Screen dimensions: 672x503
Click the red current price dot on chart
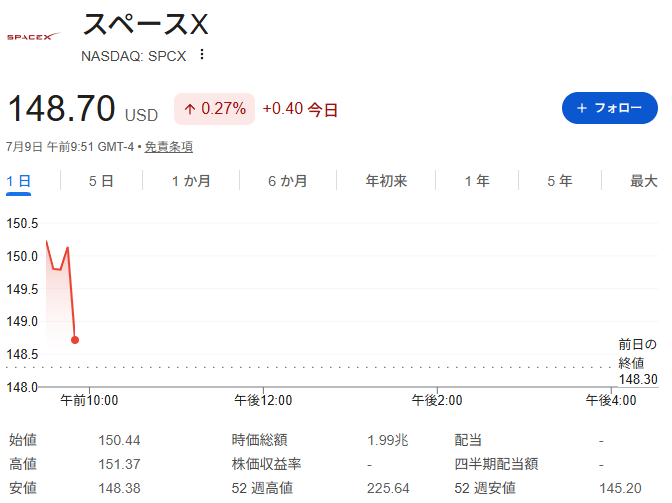tap(75, 340)
